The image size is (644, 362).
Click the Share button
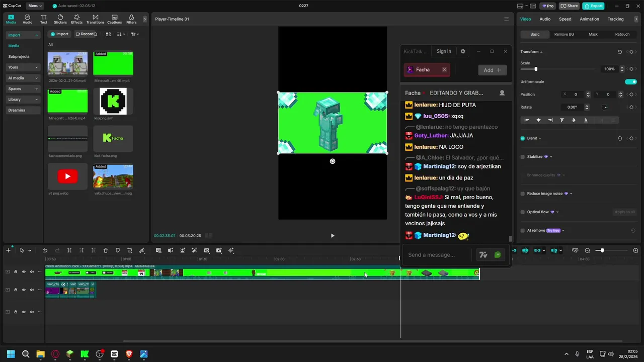[x=569, y=6]
